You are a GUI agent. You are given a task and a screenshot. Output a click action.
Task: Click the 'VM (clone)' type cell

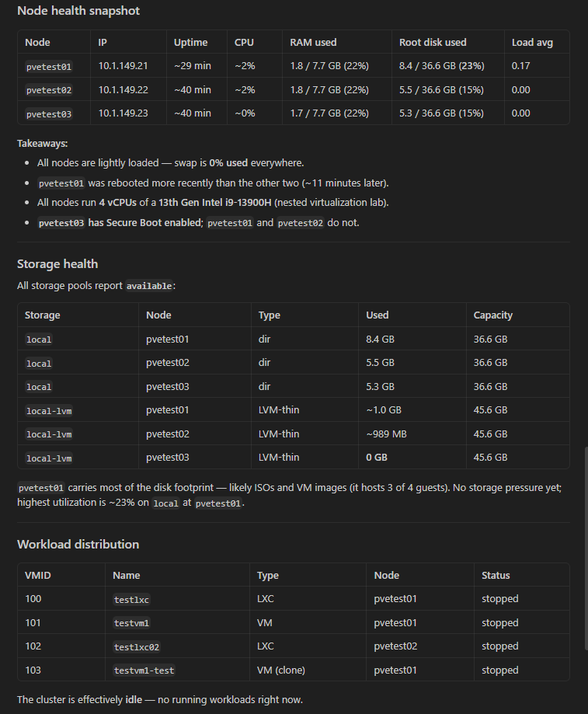tap(281, 670)
